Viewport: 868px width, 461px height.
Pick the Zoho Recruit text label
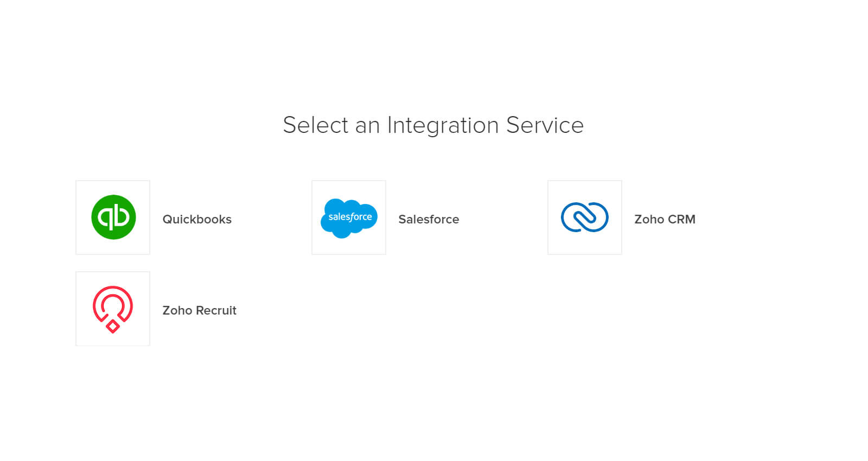coord(199,310)
